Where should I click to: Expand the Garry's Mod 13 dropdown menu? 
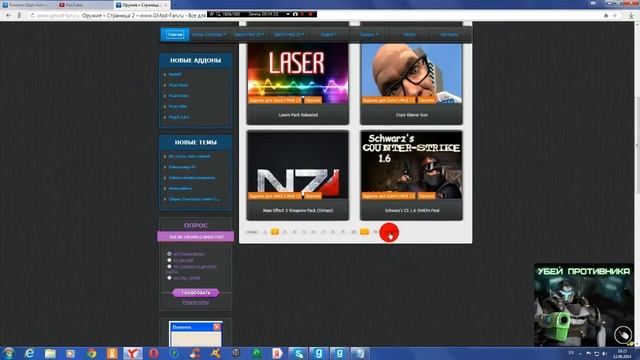pyautogui.click(x=289, y=35)
